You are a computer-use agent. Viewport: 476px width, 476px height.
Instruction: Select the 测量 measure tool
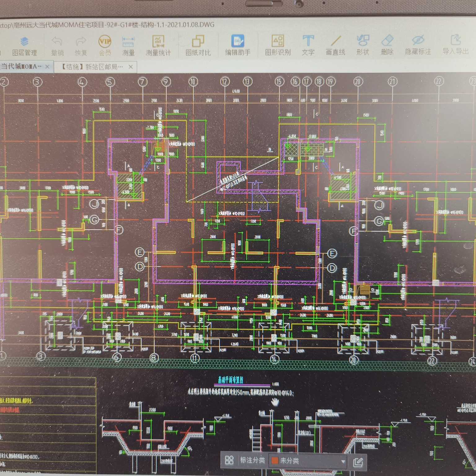point(128,46)
